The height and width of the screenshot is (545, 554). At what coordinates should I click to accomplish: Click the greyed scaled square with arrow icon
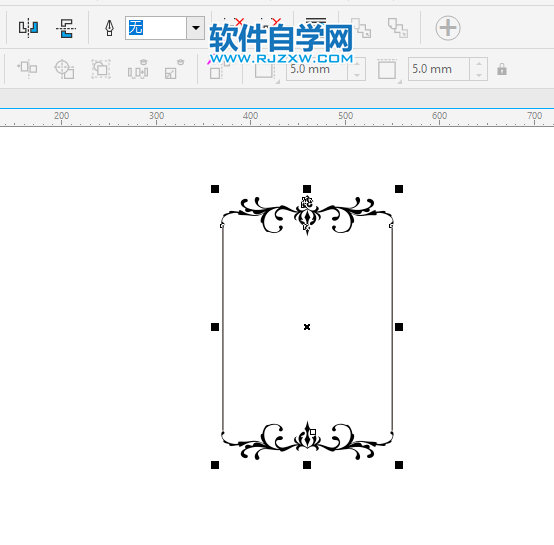174,69
